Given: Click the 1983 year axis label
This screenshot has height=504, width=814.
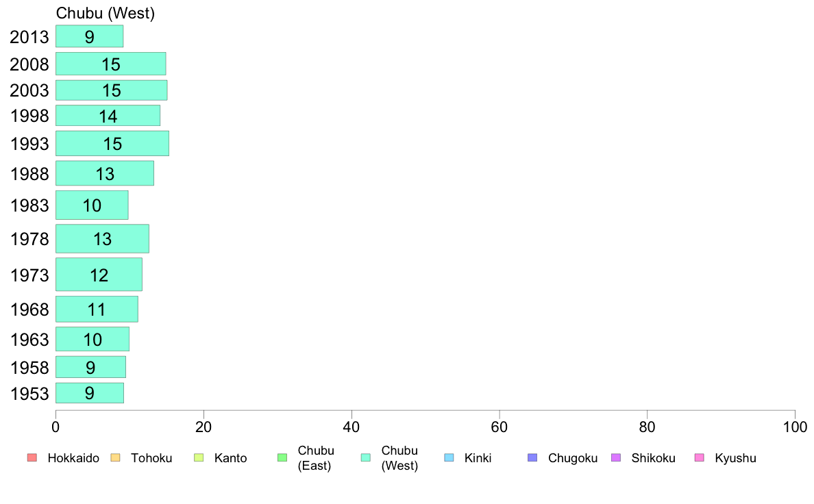Looking at the screenshot, I should 29,205.
